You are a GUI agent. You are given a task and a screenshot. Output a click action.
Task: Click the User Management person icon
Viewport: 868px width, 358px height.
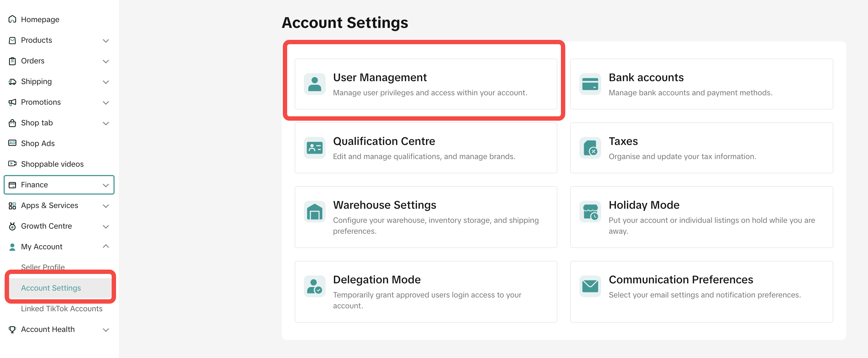pos(314,84)
